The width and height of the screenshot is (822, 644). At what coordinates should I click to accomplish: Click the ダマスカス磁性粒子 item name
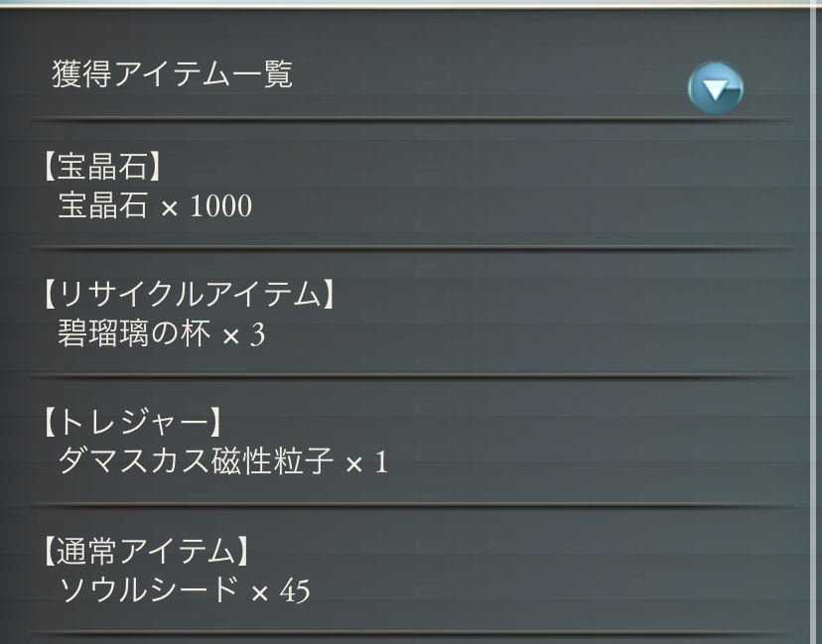click(195, 461)
